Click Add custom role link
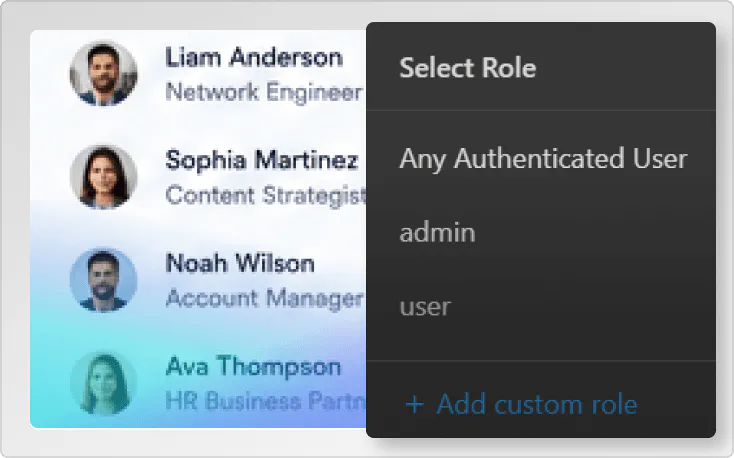Viewport: 734px width, 458px height. point(521,404)
